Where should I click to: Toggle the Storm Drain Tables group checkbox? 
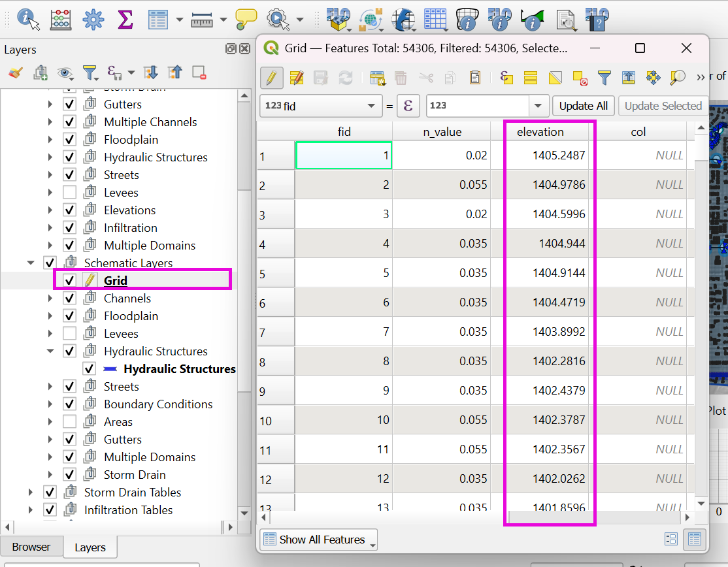point(50,493)
